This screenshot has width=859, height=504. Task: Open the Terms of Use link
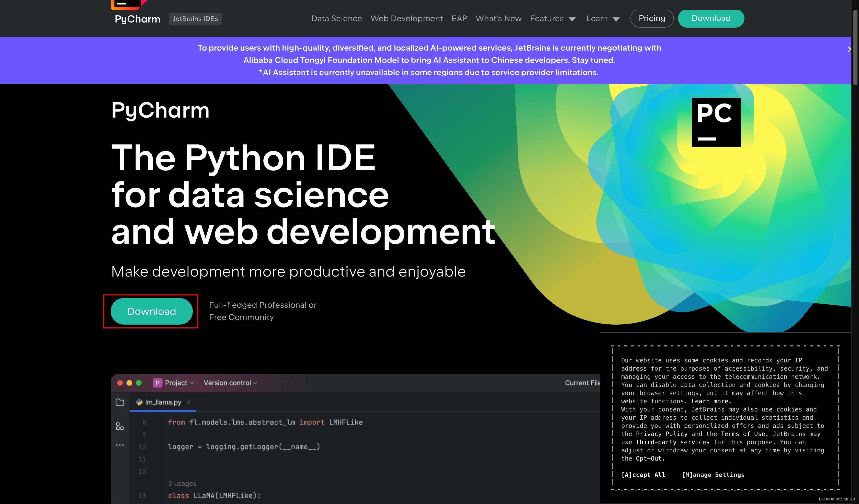[x=744, y=434]
